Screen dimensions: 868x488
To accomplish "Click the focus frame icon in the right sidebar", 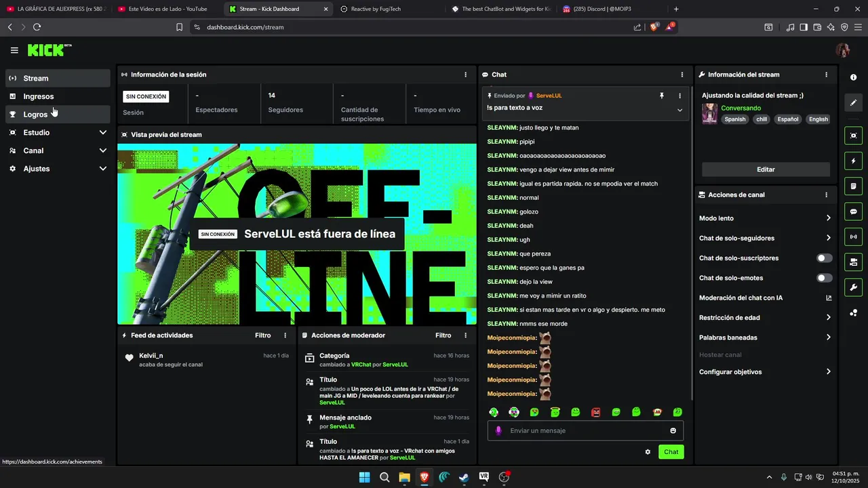I will click(x=853, y=136).
